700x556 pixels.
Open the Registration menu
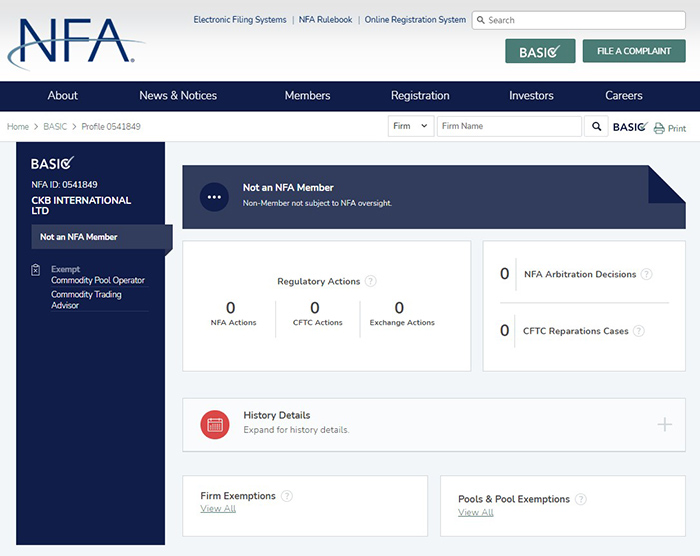[x=420, y=96]
